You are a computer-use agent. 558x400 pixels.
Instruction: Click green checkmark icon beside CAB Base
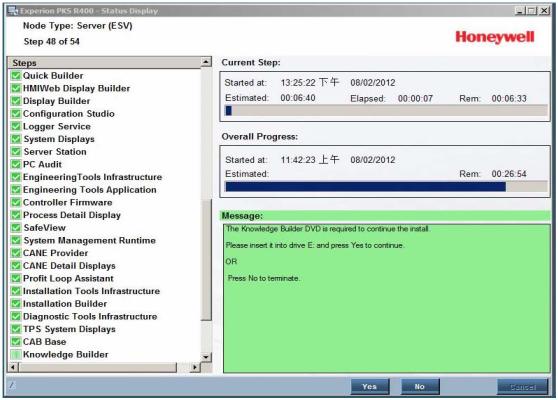point(16,342)
